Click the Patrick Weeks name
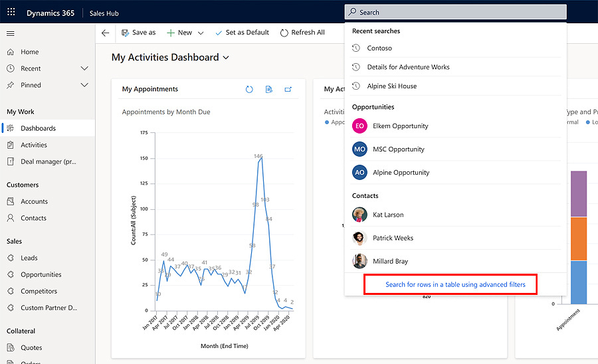This screenshot has width=598, height=364. 393,238
